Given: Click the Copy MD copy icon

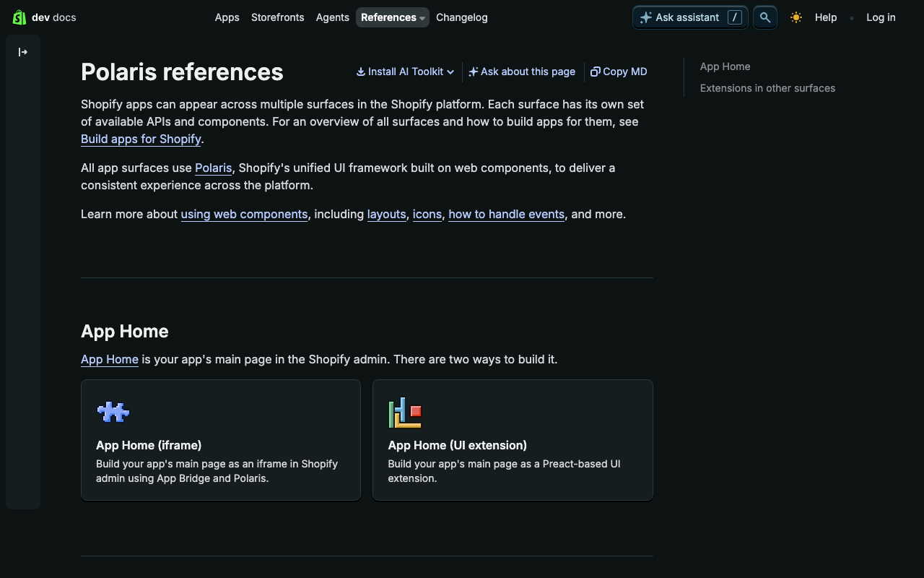Looking at the screenshot, I should click(596, 72).
